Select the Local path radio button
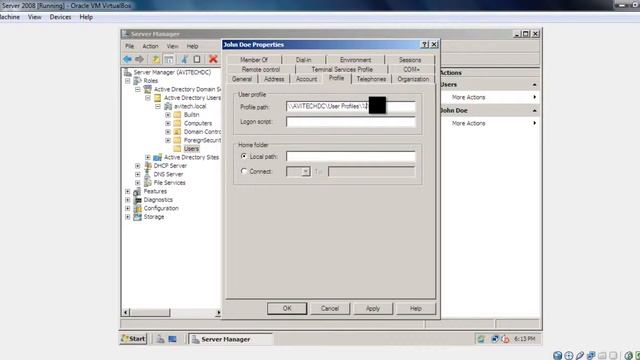640x360 pixels. [x=244, y=156]
